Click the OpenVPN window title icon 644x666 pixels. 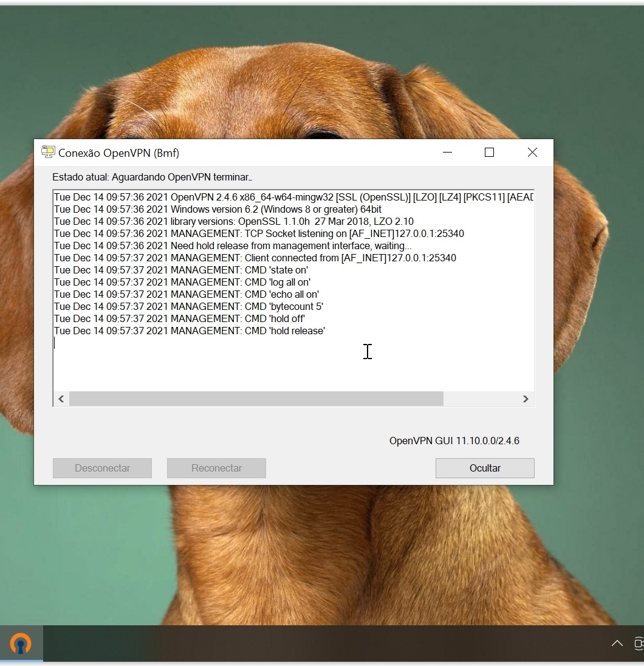click(x=48, y=152)
